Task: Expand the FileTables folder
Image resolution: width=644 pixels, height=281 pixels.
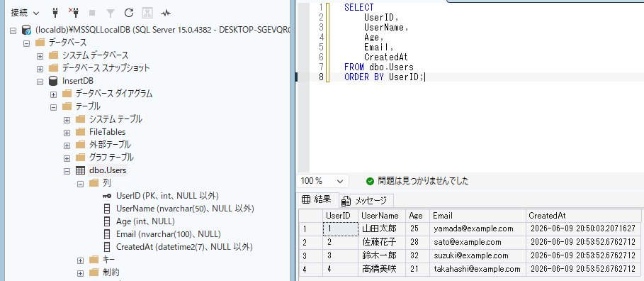Action: click(67, 133)
